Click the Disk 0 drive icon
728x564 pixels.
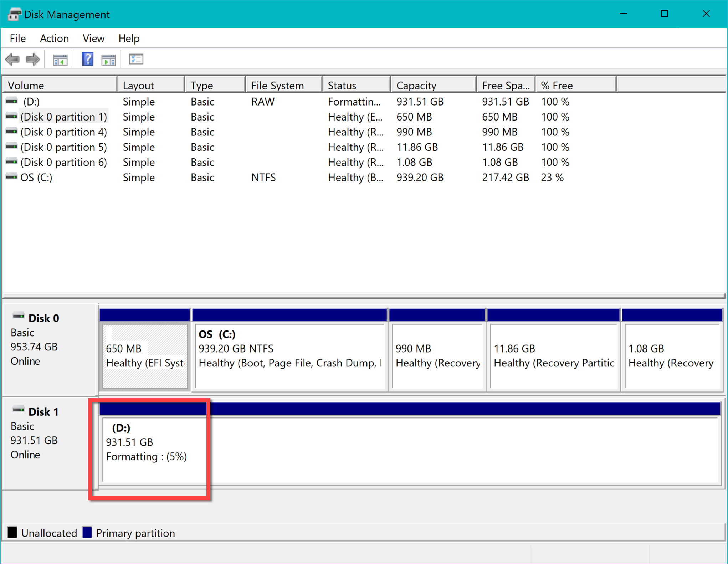click(x=18, y=316)
